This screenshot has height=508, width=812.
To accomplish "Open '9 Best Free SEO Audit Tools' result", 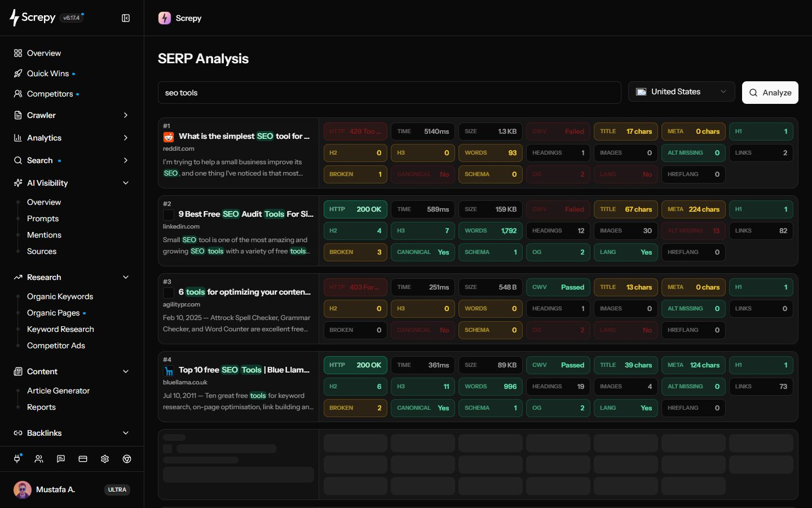I will point(246,214).
